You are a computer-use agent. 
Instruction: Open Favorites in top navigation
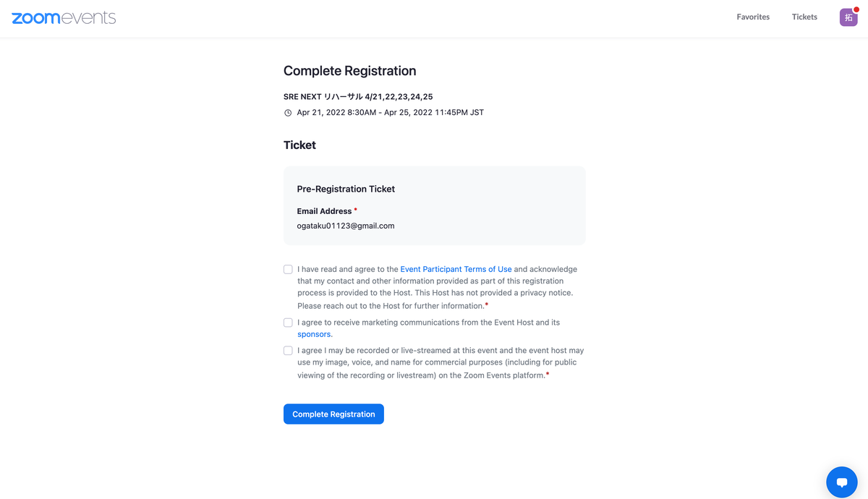(753, 17)
